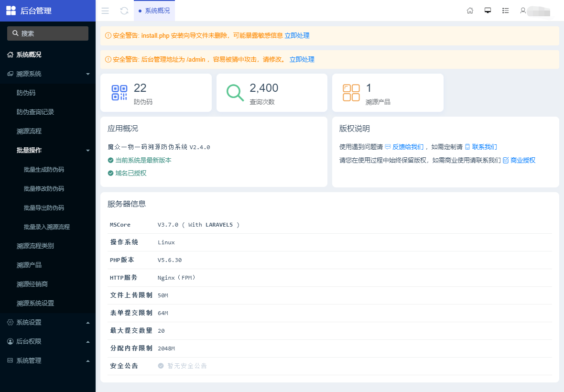
Task: Expand the 系统设置 menu arrow
Action: [88, 323]
